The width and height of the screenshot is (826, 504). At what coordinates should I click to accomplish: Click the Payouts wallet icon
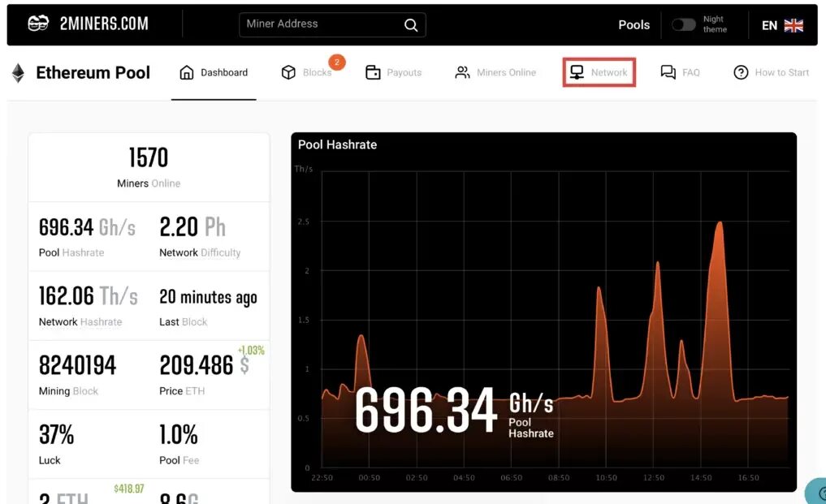point(373,72)
